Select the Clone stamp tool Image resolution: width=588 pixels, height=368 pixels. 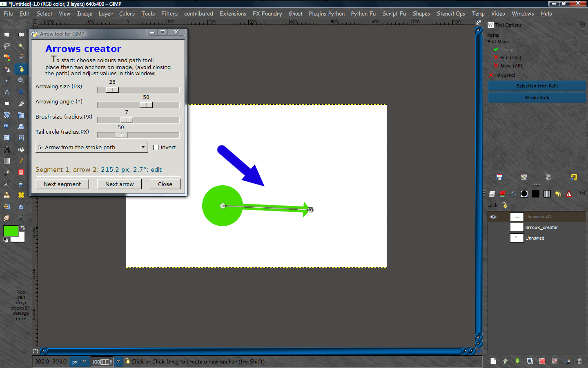coord(7,195)
